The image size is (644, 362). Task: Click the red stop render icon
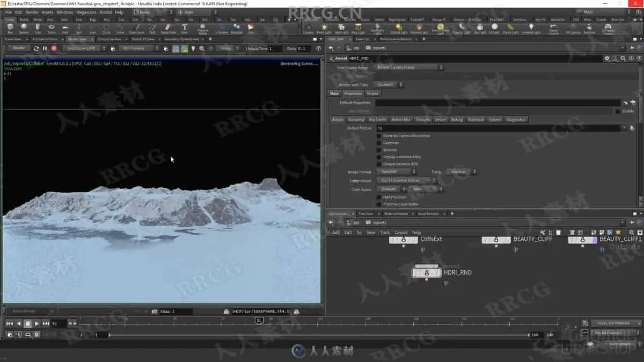pyautogui.click(x=54, y=48)
